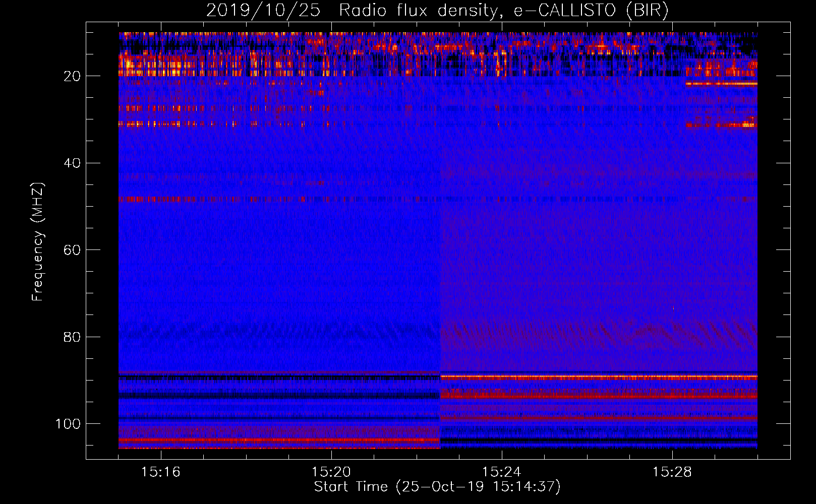Click the 80 MHz frequency tick label
Screen dimensions: 816x504
click(73, 337)
